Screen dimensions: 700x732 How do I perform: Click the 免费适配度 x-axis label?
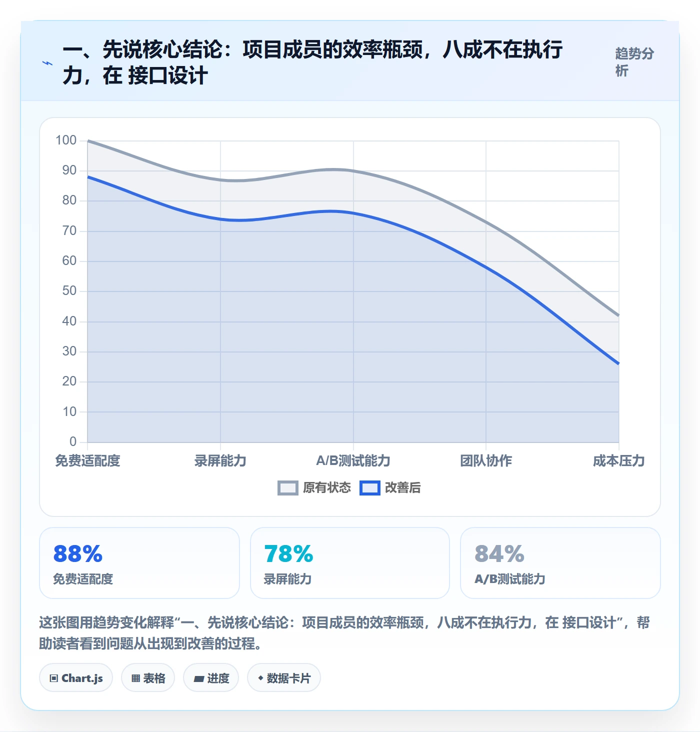coord(87,460)
